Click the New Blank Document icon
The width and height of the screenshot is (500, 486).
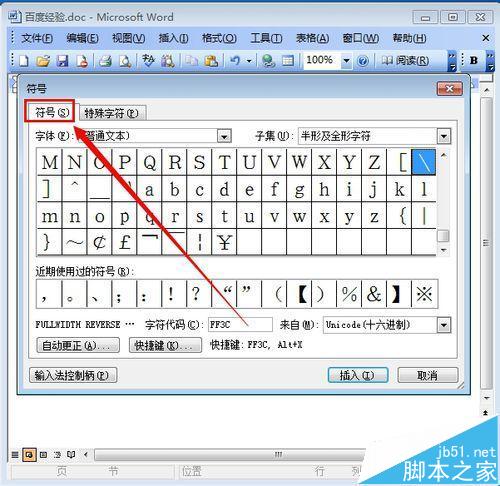24,61
